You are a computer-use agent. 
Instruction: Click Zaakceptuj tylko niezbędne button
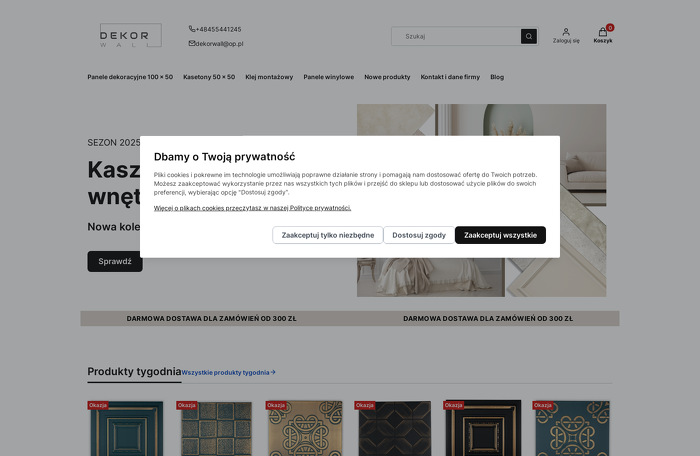[x=327, y=235]
